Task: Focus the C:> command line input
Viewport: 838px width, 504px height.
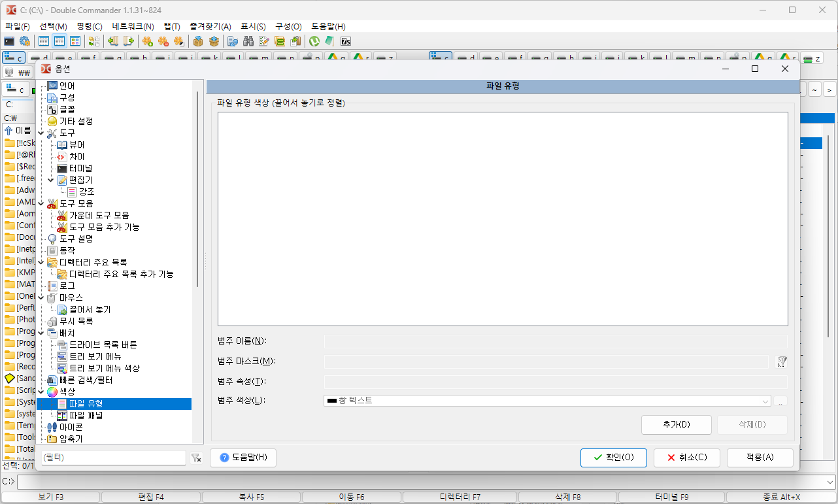Action: [x=426, y=482]
